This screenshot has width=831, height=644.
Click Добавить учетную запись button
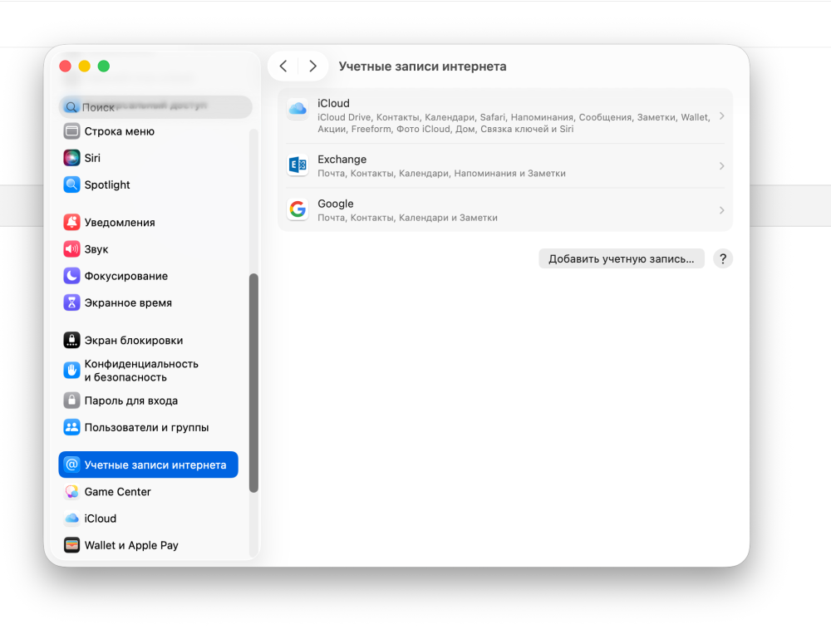[x=621, y=258]
